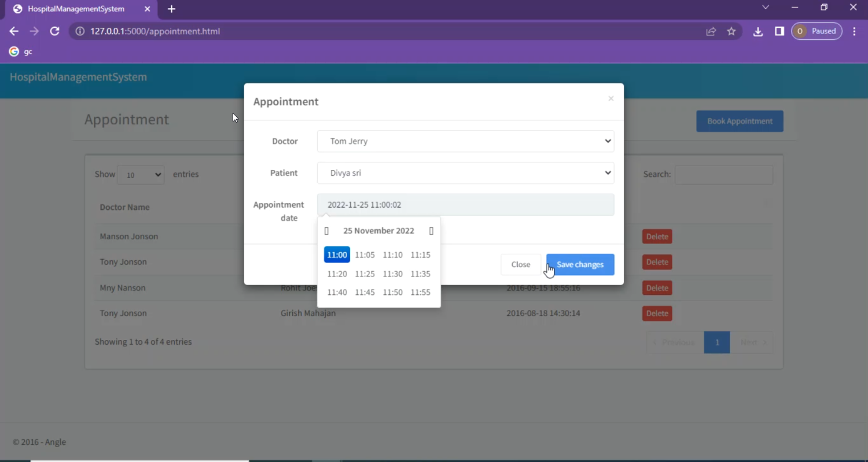Open the Patient dropdown showing Divya sri

point(465,173)
